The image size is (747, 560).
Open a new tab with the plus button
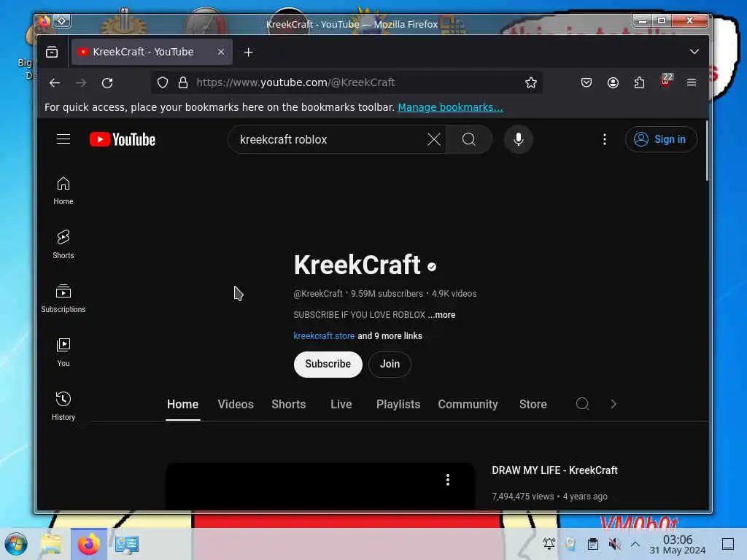(248, 52)
